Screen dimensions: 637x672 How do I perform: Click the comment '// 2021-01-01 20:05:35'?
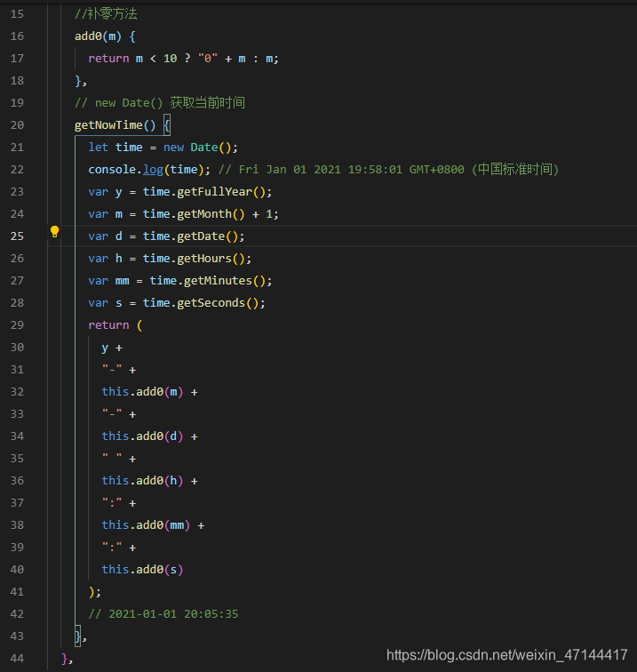163,614
